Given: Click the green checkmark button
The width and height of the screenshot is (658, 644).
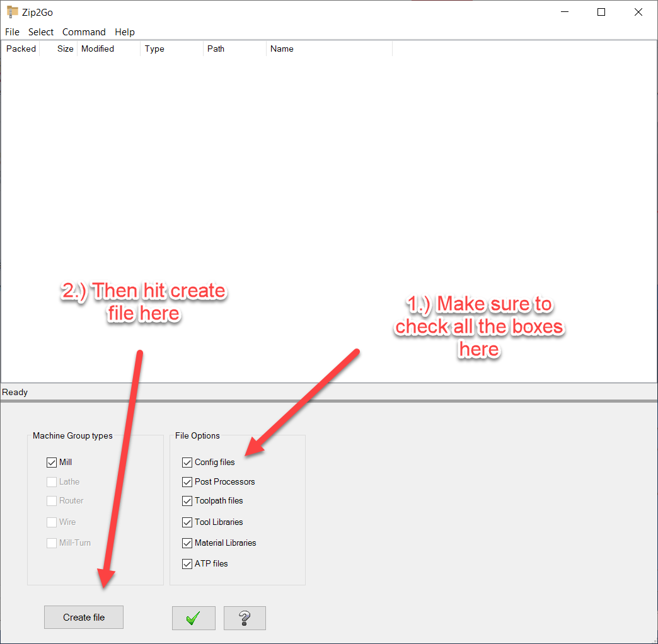Looking at the screenshot, I should 193,618.
